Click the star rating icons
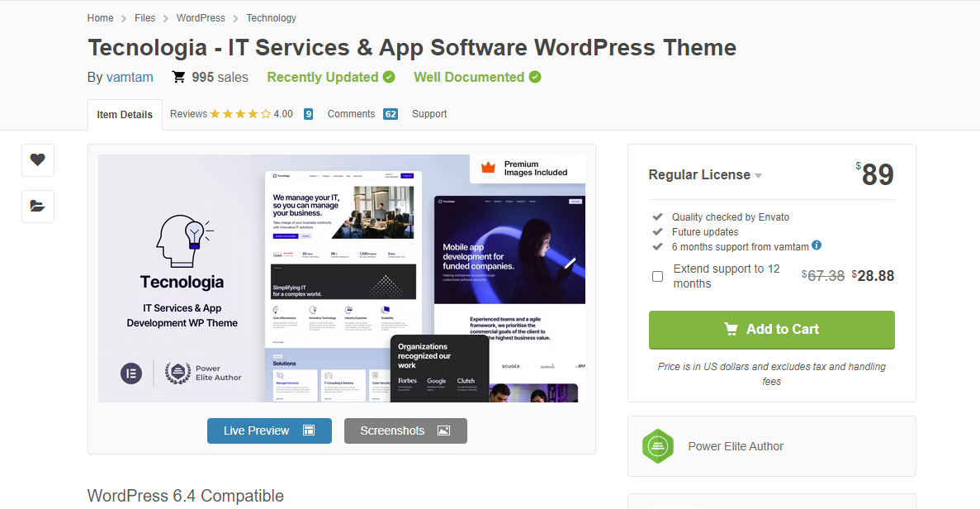Viewport: 980px width, 509px height. click(240, 114)
